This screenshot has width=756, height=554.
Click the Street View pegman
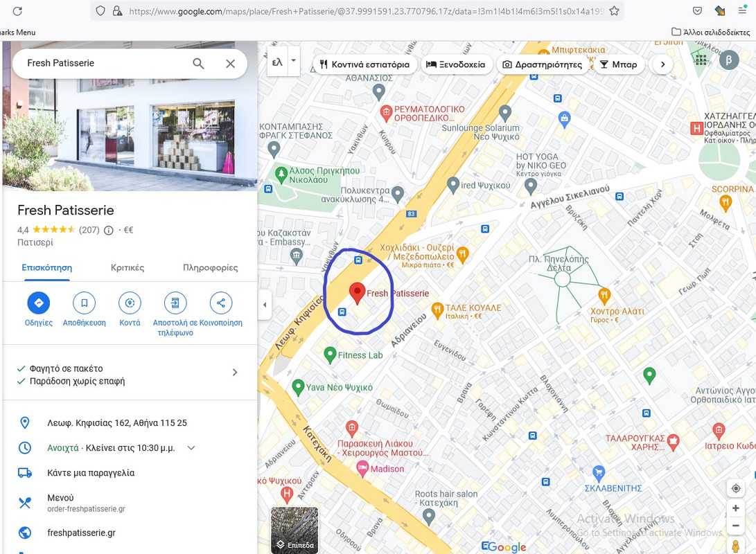point(736,546)
